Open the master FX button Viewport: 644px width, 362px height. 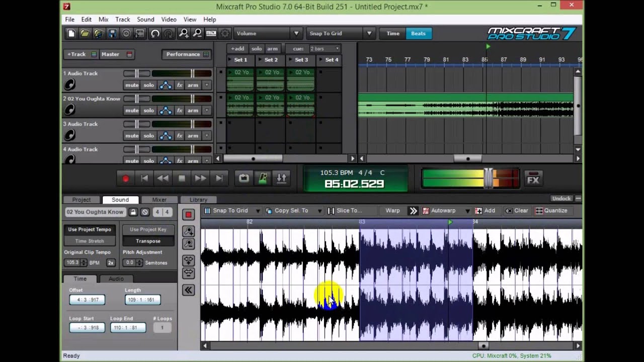point(533,179)
